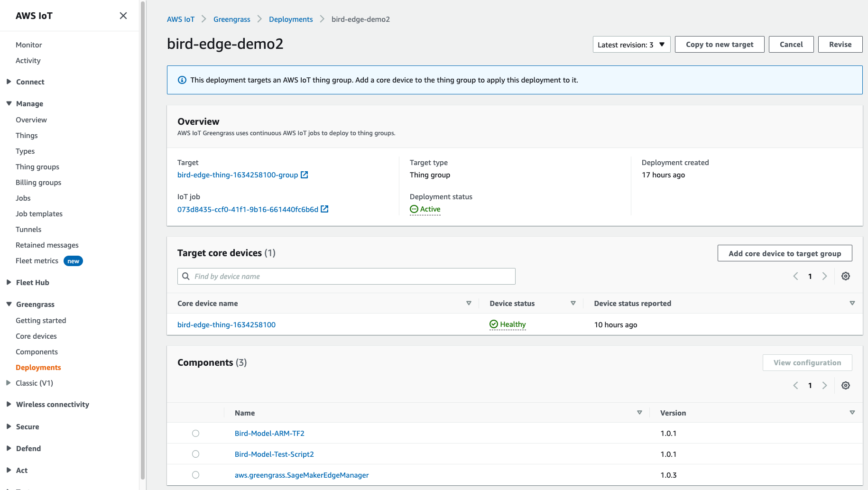Click the search magnifier icon in device filter
This screenshot has width=868, height=490.
click(x=186, y=276)
